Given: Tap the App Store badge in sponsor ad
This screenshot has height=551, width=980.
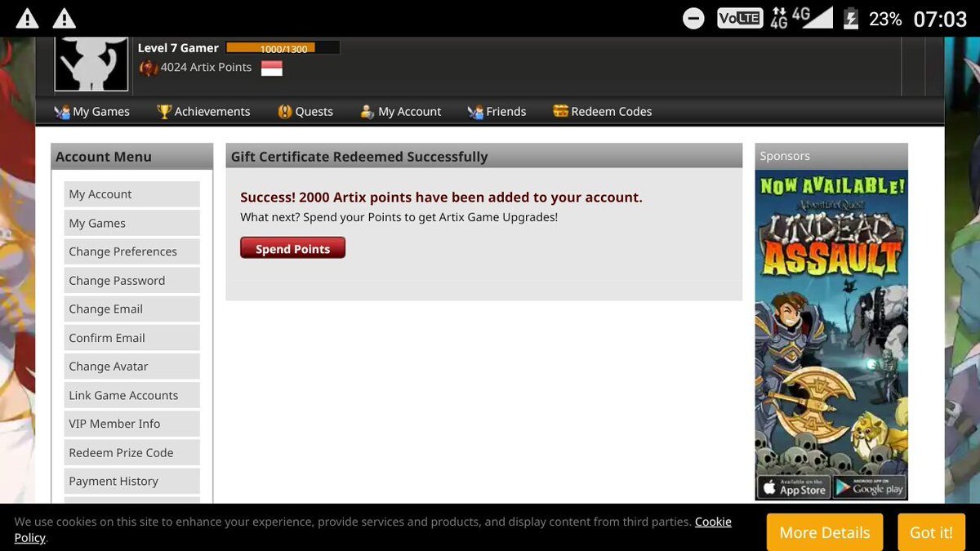Looking at the screenshot, I should click(x=795, y=487).
